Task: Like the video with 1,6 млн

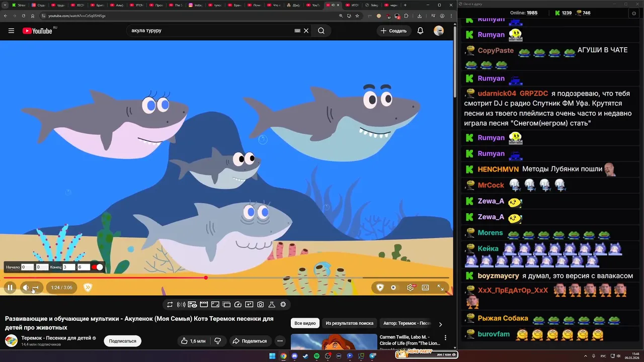Action: (x=193, y=341)
